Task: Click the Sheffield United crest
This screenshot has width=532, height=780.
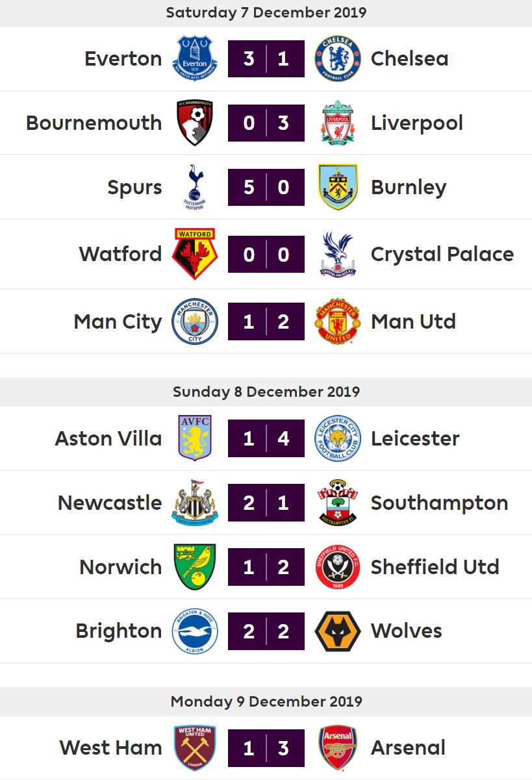Action: tap(337, 567)
